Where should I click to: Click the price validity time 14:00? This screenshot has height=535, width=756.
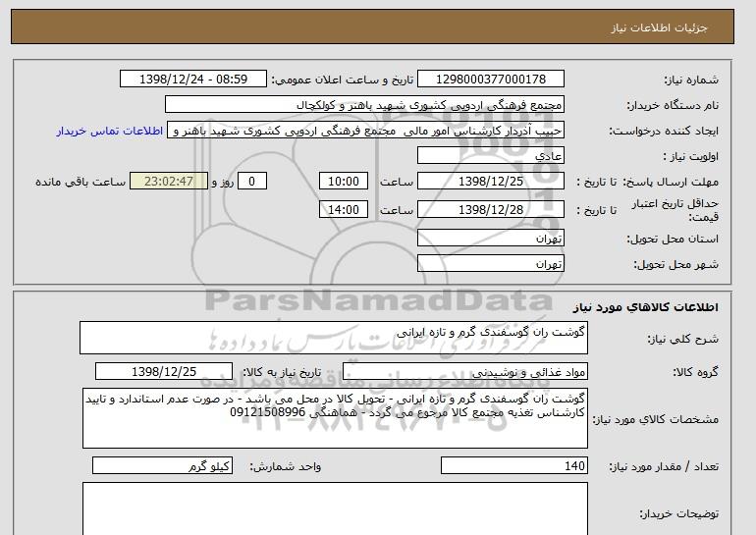coord(344,210)
